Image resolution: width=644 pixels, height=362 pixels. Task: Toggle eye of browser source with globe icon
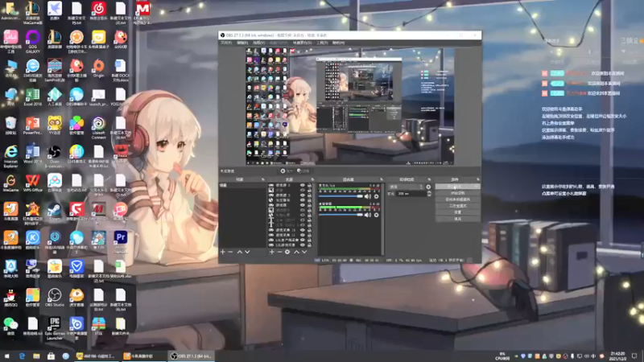click(303, 200)
